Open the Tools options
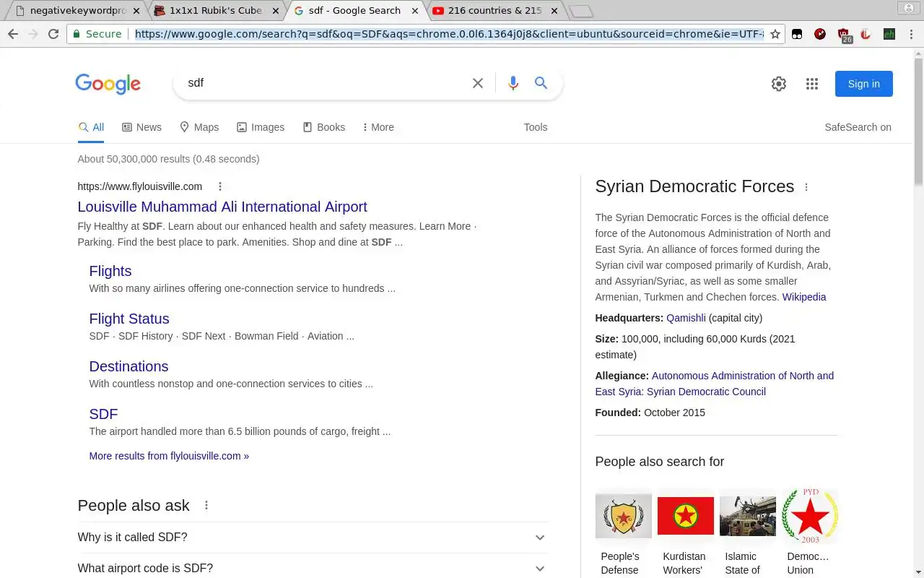This screenshot has width=924, height=578. 536,127
